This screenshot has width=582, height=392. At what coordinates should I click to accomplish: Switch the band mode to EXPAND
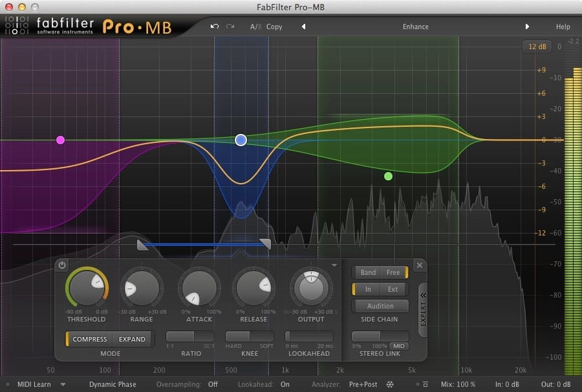coord(132,338)
